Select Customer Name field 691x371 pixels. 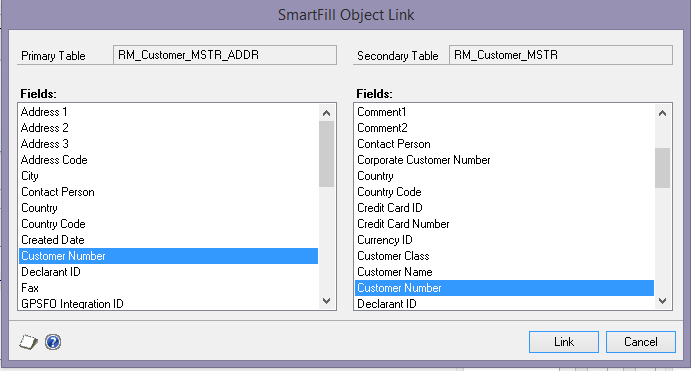coord(505,272)
